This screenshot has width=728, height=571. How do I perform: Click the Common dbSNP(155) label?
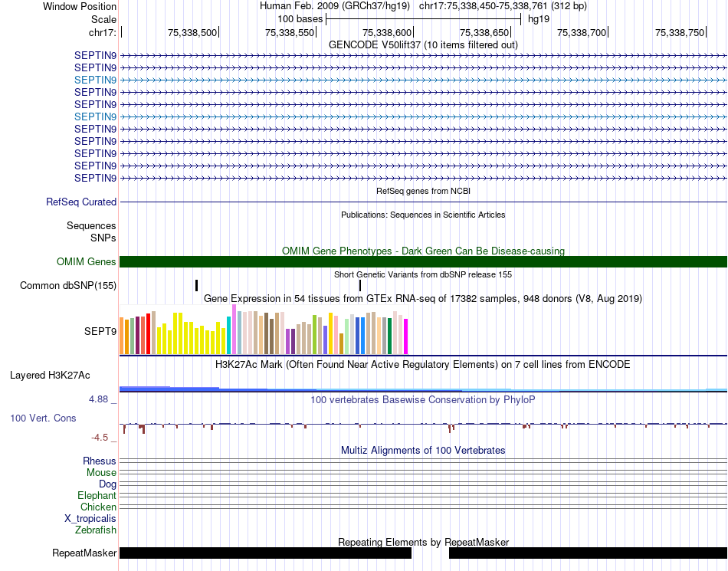point(68,285)
